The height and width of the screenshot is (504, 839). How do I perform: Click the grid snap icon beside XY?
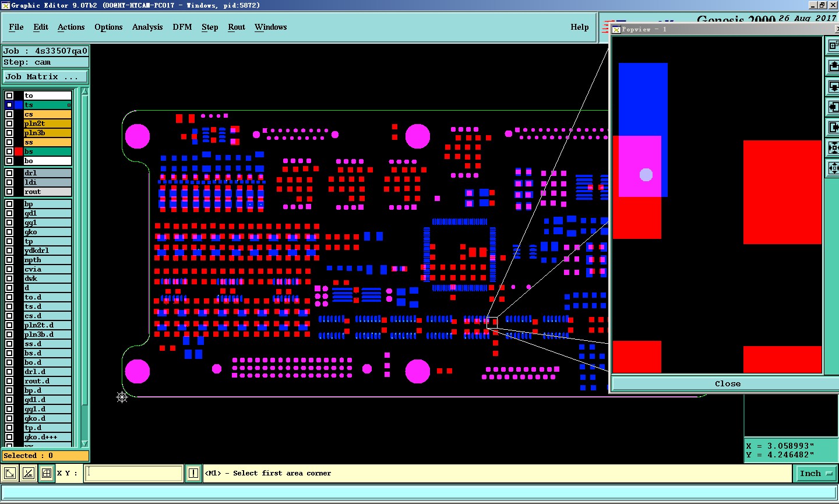point(47,473)
